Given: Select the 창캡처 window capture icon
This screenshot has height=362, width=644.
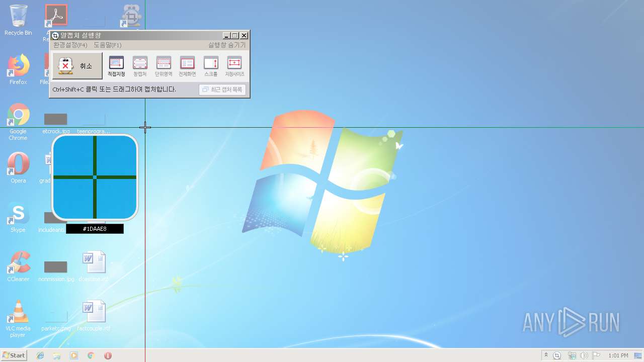Looking at the screenshot, I should click(140, 66).
